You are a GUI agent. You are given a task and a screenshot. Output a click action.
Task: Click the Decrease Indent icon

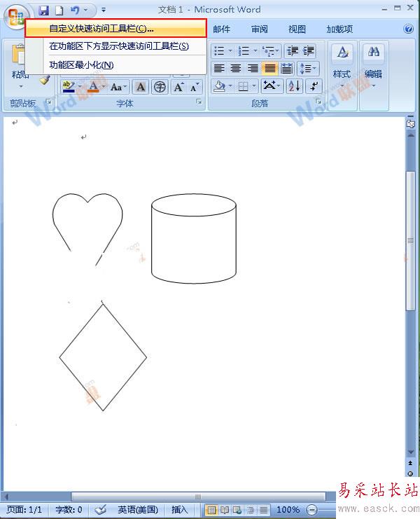293,51
